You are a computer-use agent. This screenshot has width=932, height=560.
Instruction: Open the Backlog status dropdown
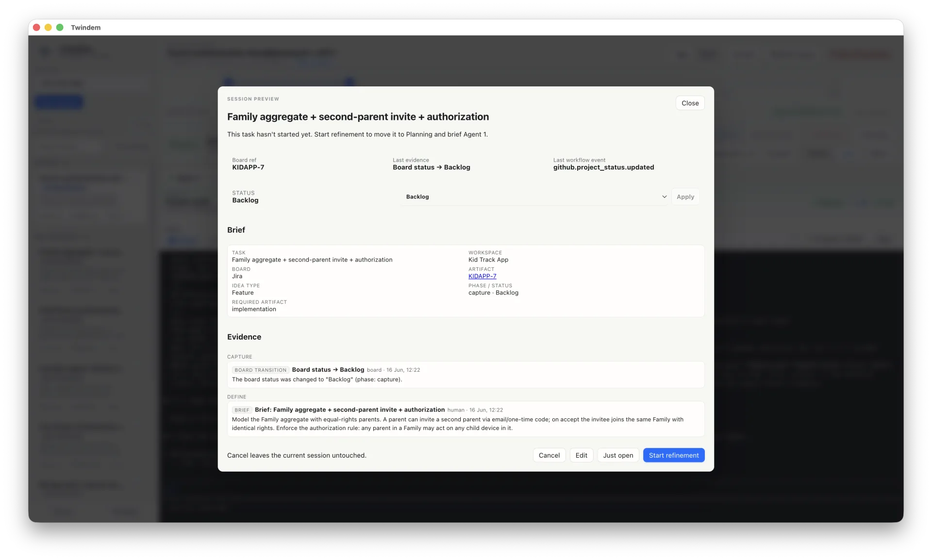click(534, 197)
